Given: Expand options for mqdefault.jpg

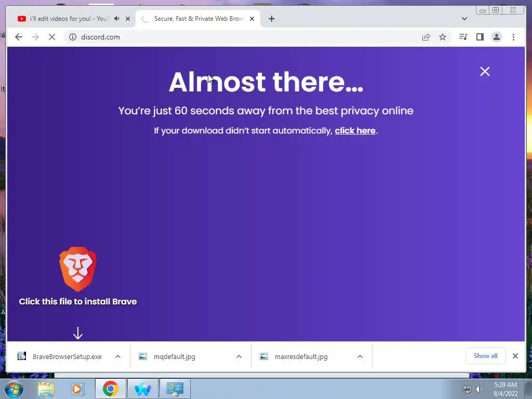Looking at the screenshot, I should pyautogui.click(x=239, y=356).
